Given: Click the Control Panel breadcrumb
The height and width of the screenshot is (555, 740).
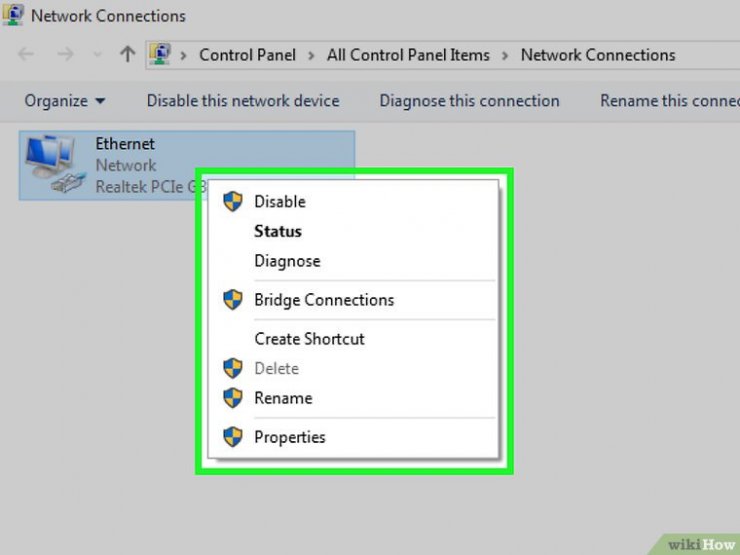Looking at the screenshot, I should (247, 55).
